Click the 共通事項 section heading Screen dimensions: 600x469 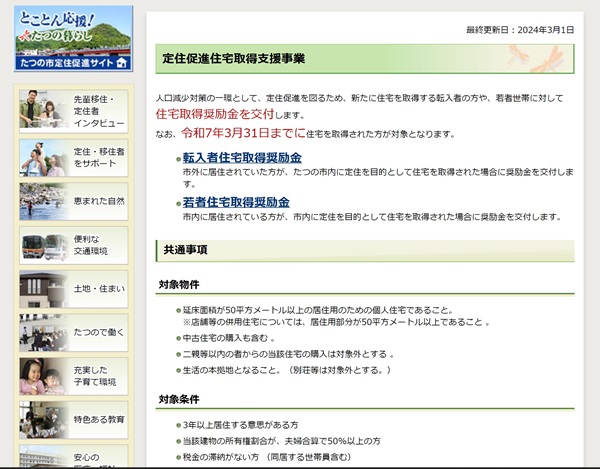(x=185, y=249)
